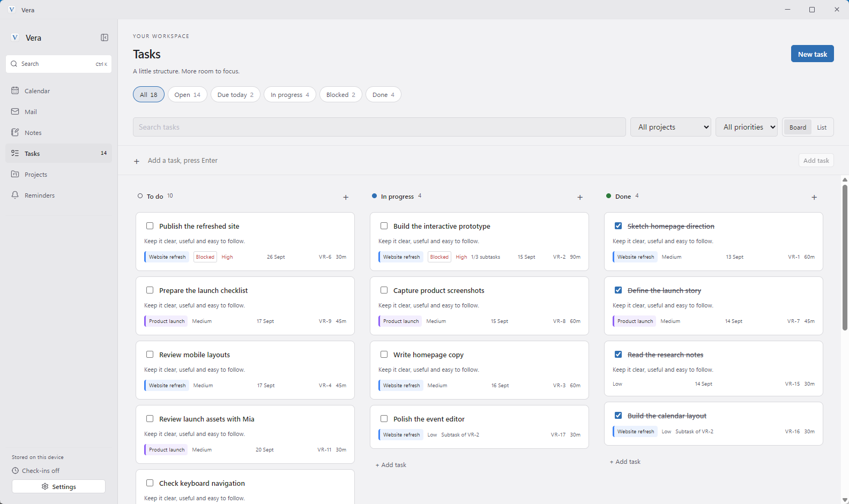
Task: Uncheck Sketch homepage direction task
Action: [x=619, y=226]
